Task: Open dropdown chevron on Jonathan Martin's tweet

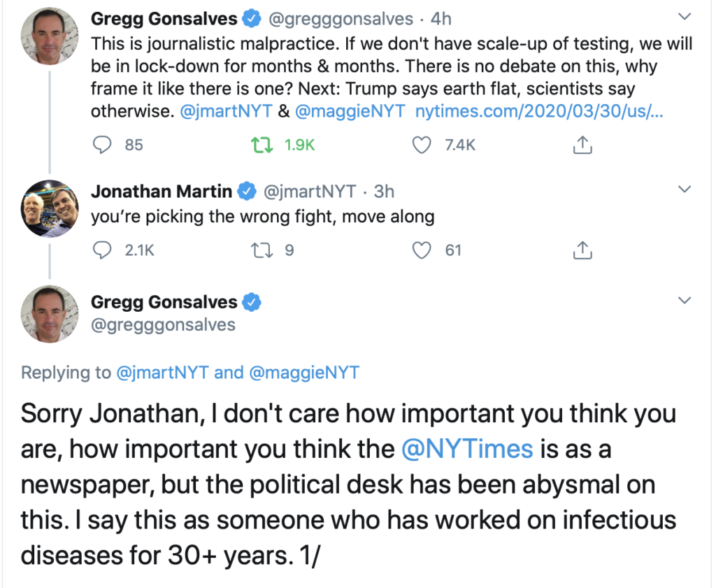Action: click(685, 189)
